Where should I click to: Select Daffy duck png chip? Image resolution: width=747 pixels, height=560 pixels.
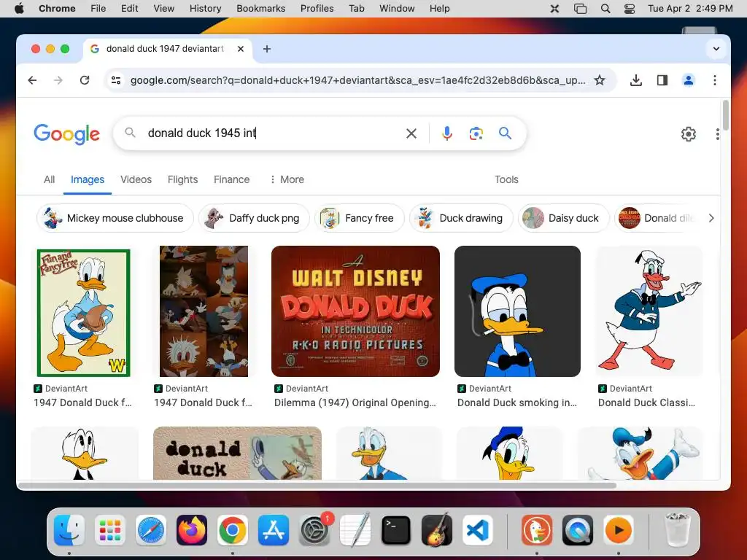pos(254,218)
